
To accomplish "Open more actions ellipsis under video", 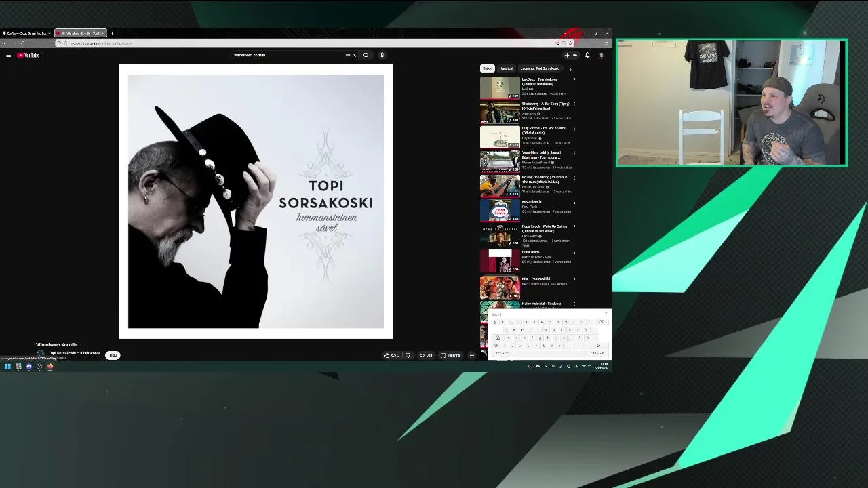I will [472, 355].
